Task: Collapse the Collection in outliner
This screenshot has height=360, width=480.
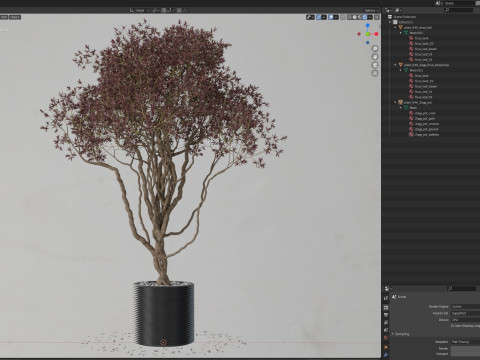Action: [x=390, y=22]
